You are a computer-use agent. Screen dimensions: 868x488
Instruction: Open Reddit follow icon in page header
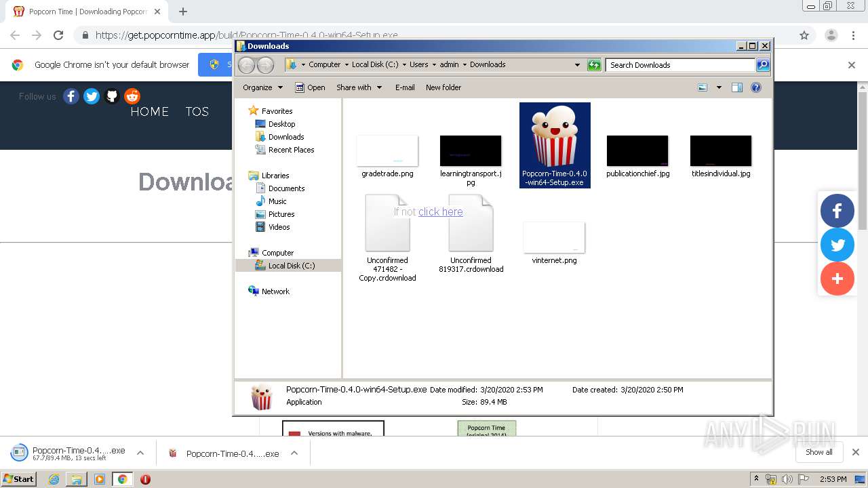[x=132, y=96]
